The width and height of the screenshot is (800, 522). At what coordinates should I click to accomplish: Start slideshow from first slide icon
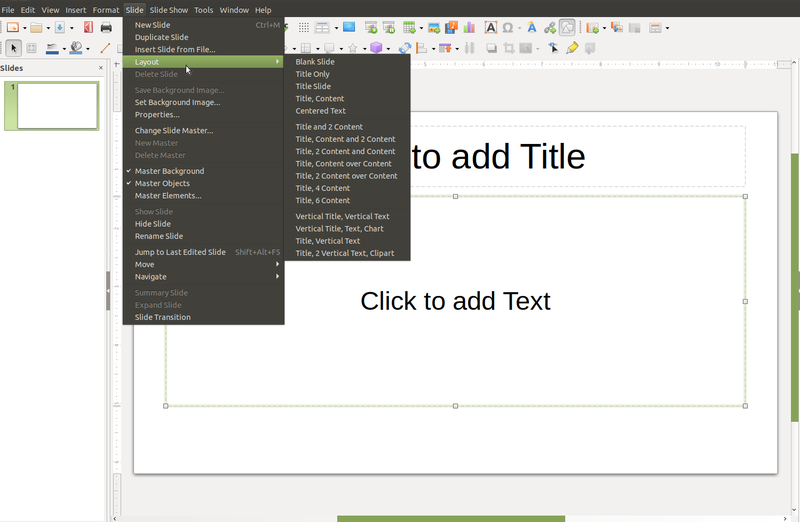(x=371, y=28)
